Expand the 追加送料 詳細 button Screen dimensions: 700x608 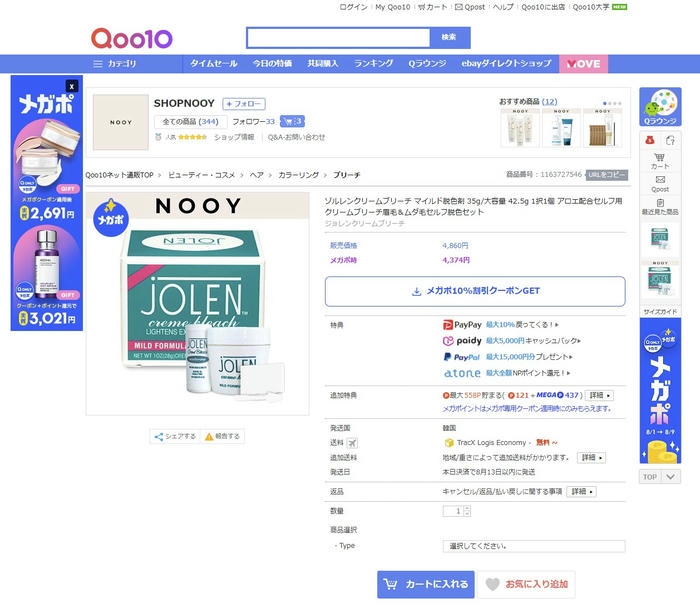click(592, 458)
